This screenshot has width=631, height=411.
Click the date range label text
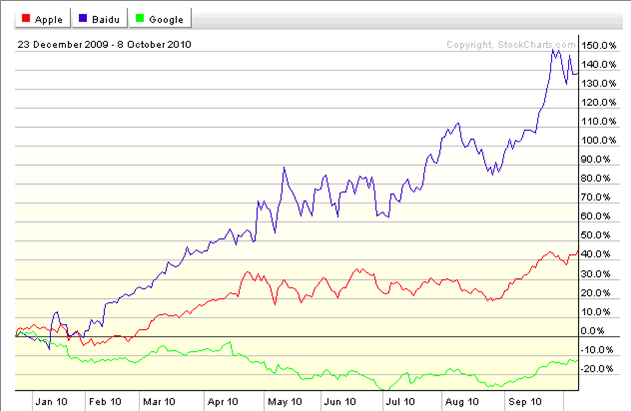(104, 45)
